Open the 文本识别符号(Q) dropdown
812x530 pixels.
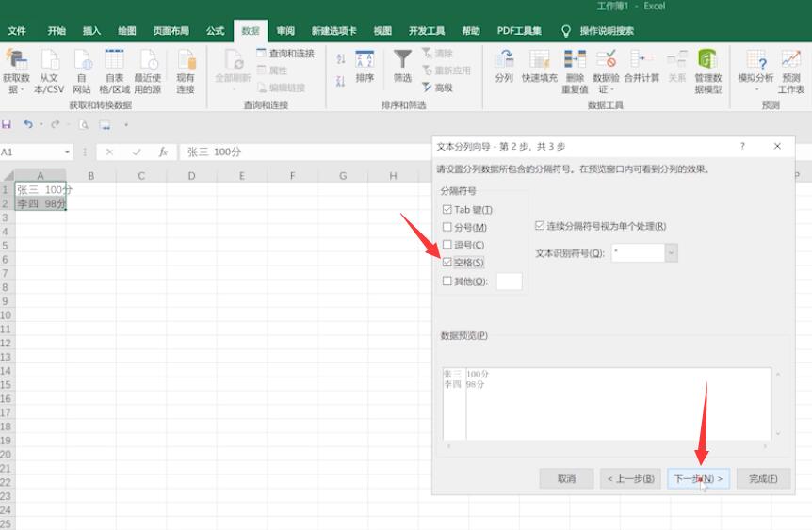pyautogui.click(x=671, y=252)
